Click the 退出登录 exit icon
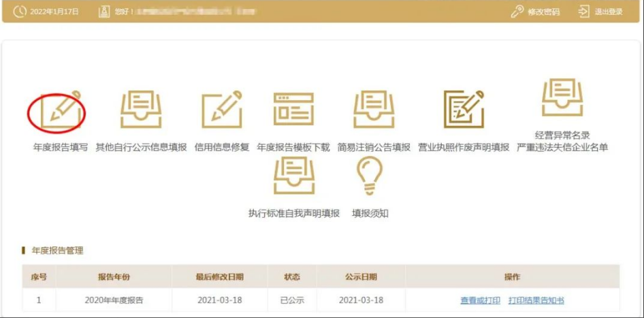 pyautogui.click(x=583, y=12)
